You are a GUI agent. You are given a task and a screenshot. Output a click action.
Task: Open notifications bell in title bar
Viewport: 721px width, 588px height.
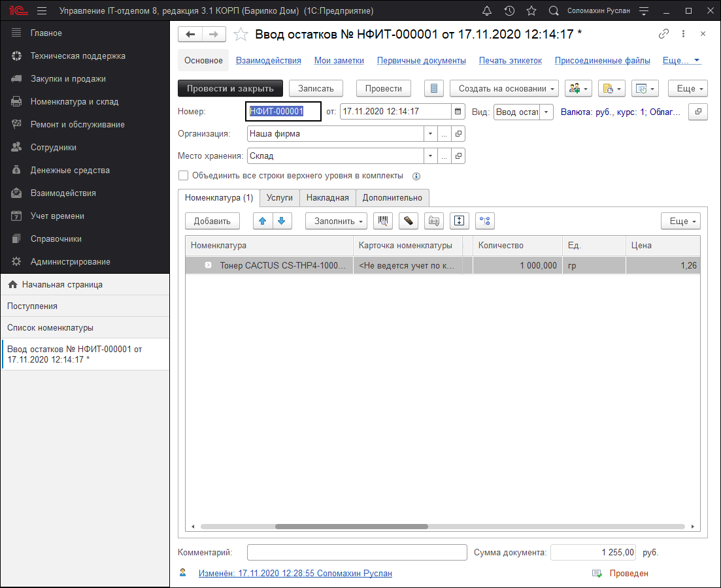tap(487, 11)
